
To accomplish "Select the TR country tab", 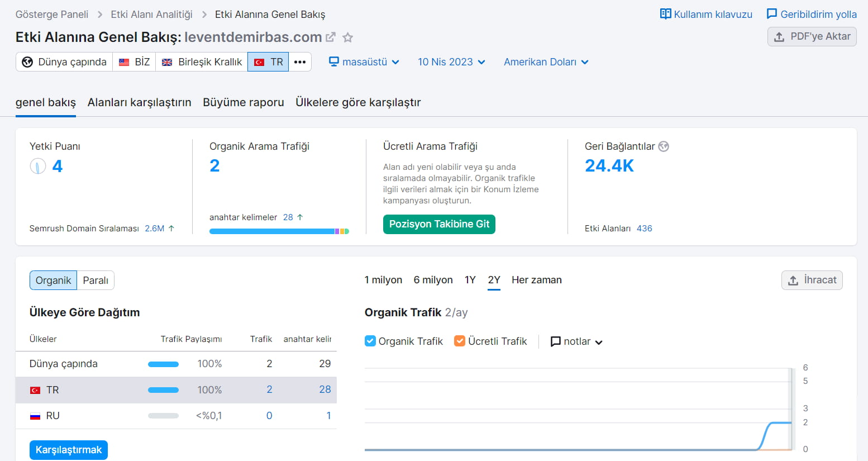I will coord(268,62).
